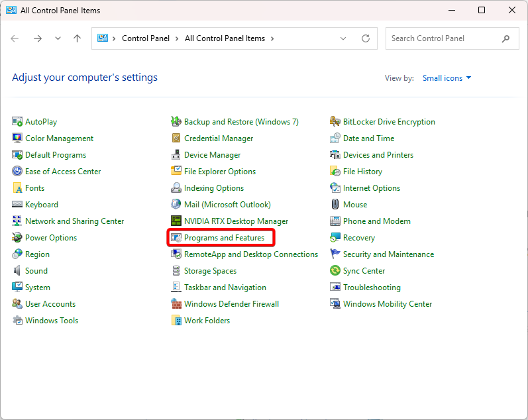Expand chevron after Control Panel breadcrumb
This screenshot has width=528, height=420.
[177, 38]
